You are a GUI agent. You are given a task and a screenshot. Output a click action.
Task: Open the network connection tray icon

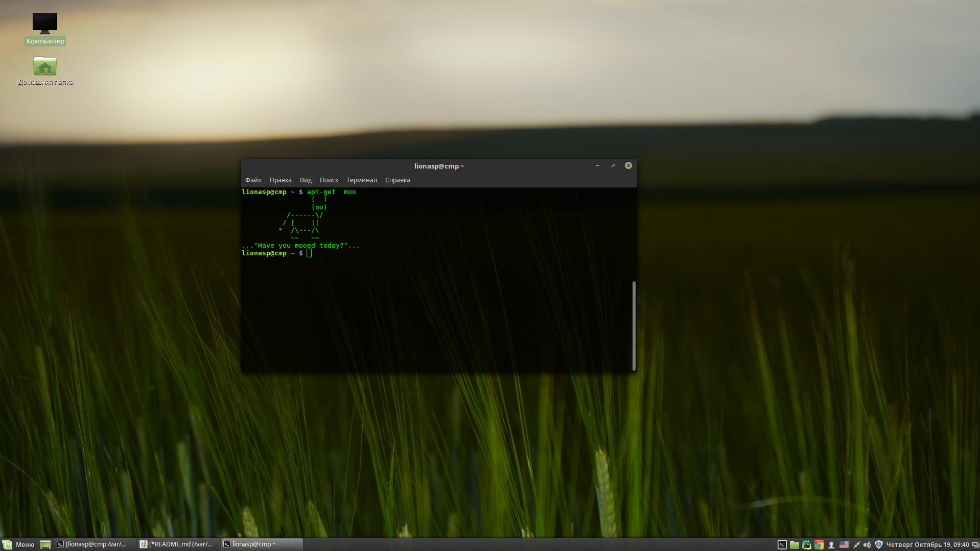tap(856, 545)
